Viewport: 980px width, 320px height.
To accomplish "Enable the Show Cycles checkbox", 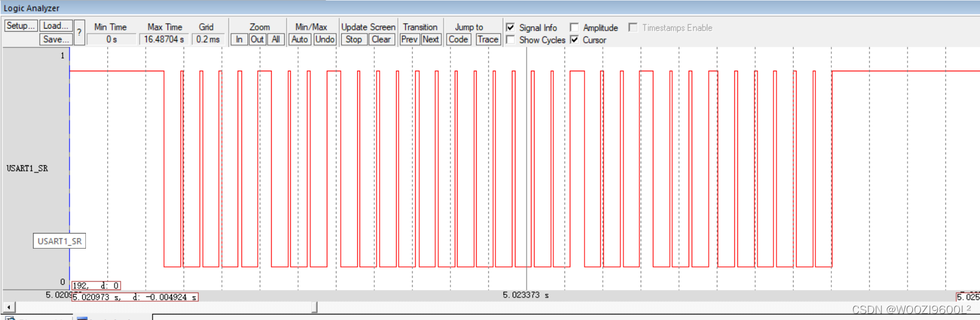I will (511, 40).
